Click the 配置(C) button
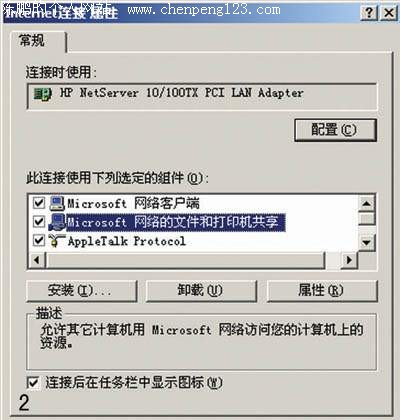The image size is (400, 420). coord(335,130)
